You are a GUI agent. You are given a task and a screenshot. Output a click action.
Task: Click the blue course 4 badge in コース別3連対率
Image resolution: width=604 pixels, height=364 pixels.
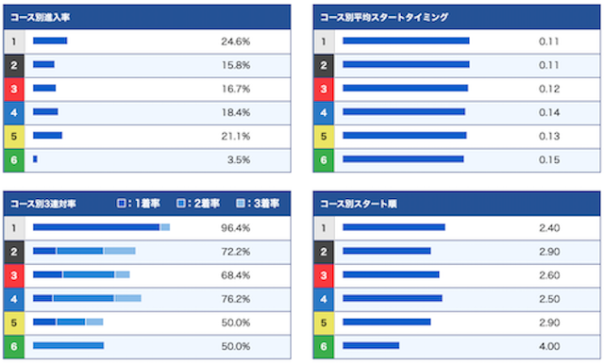tap(14, 299)
